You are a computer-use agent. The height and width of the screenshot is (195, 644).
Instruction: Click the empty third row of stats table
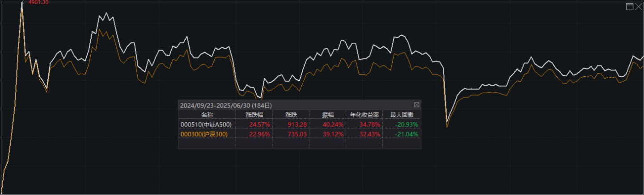(299, 144)
